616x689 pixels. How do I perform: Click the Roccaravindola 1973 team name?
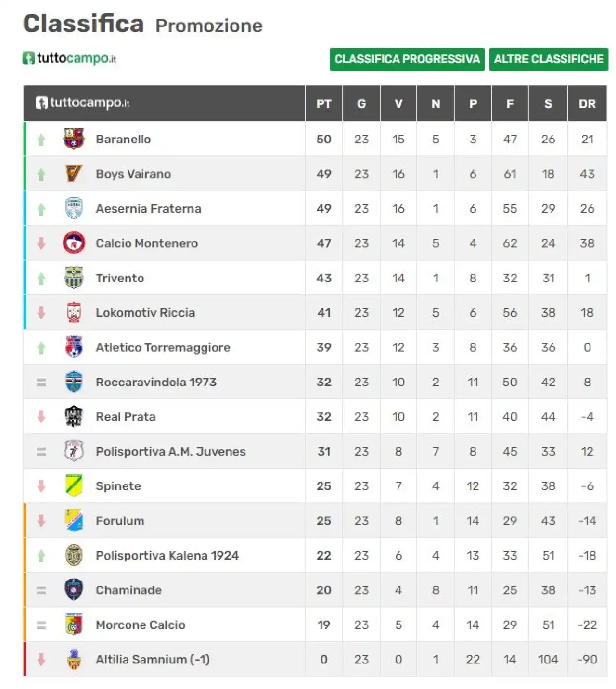[x=156, y=382]
